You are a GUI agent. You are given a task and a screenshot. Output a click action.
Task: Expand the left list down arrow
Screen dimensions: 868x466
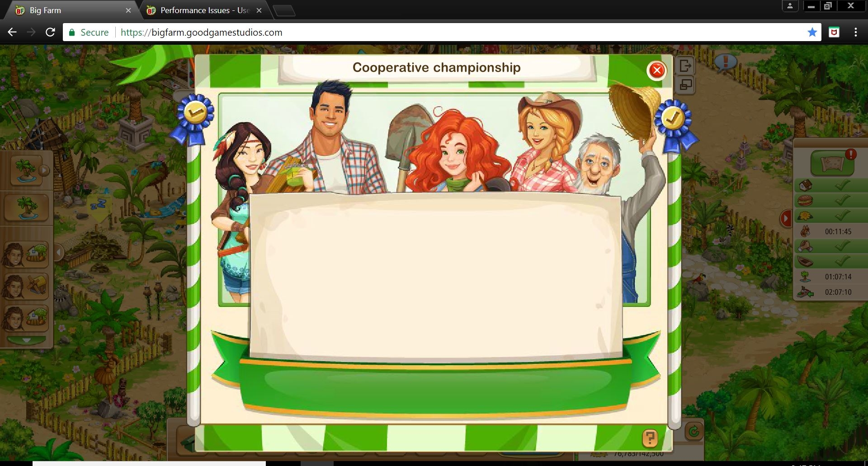coord(26,340)
